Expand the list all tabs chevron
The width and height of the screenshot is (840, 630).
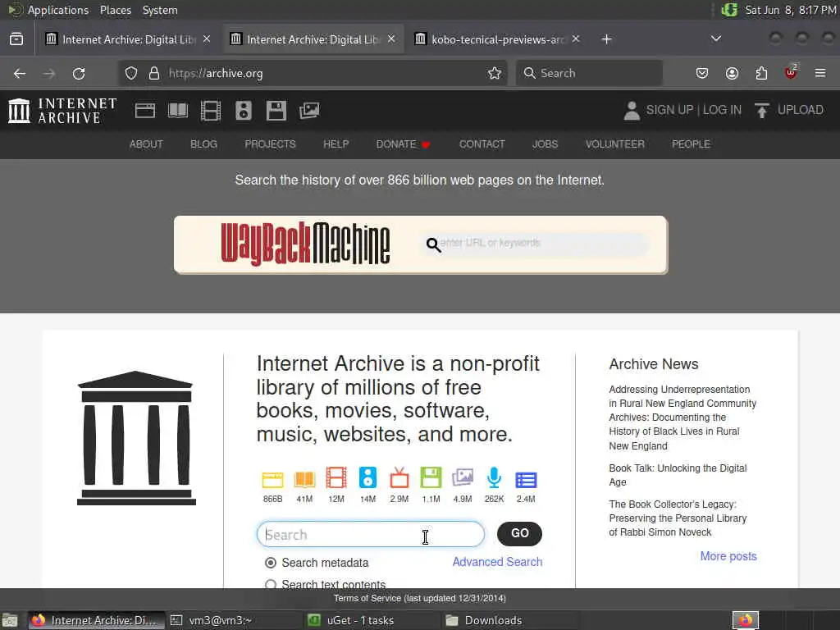(x=715, y=39)
